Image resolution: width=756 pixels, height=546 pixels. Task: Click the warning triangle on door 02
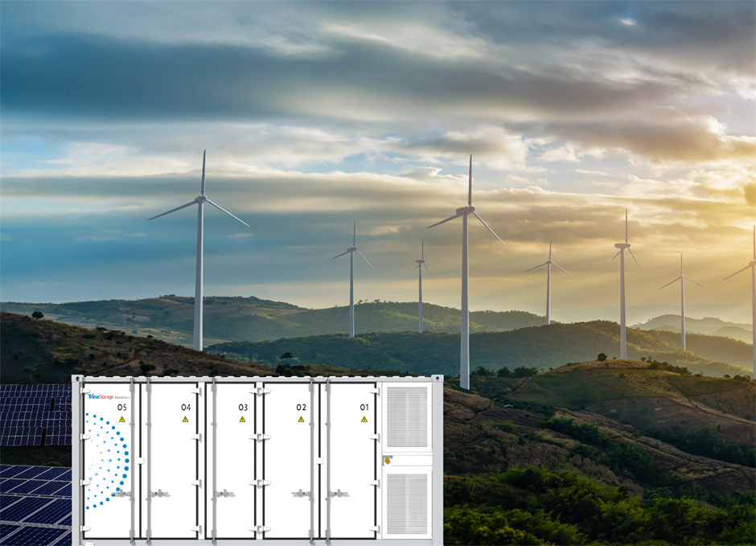pyautogui.click(x=301, y=419)
